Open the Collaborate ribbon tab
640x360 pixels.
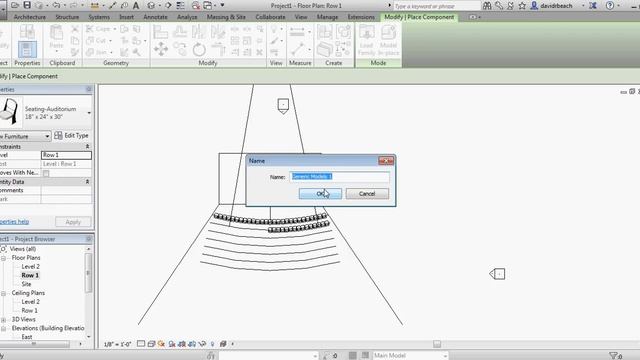(270, 17)
